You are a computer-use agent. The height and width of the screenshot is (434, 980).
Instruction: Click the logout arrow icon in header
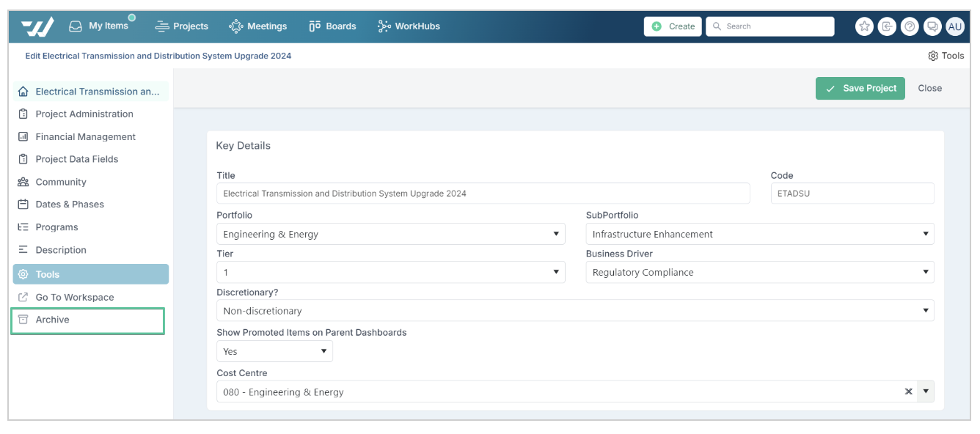click(888, 26)
